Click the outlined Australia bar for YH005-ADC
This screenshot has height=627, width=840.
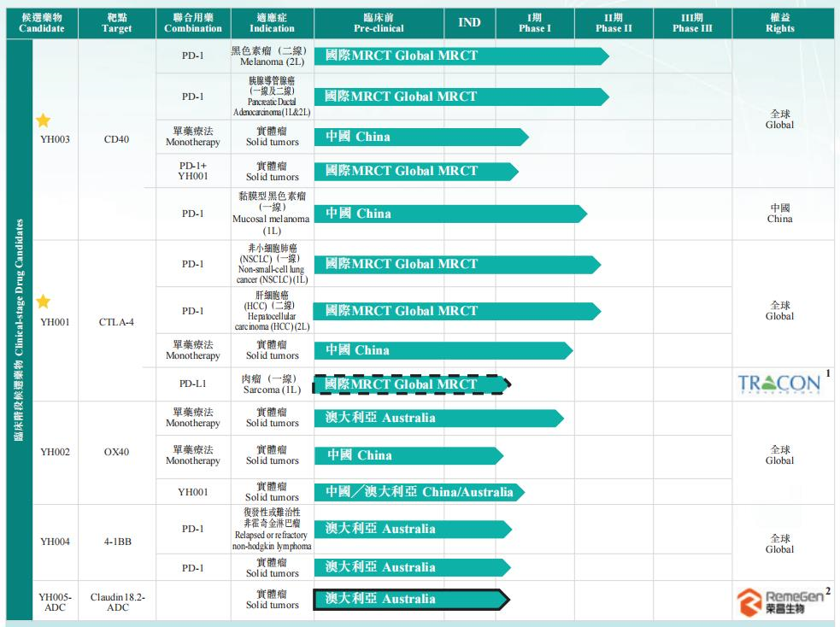pyautogui.click(x=410, y=599)
